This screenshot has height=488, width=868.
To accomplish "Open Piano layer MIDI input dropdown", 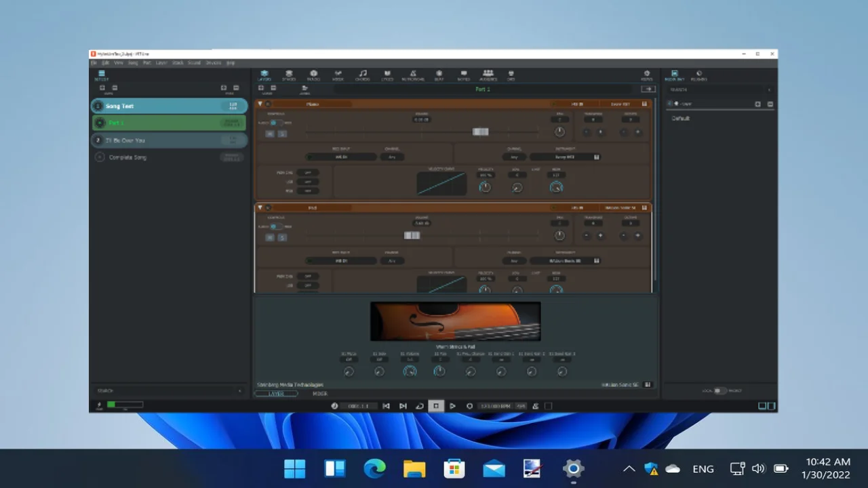I will (x=341, y=157).
